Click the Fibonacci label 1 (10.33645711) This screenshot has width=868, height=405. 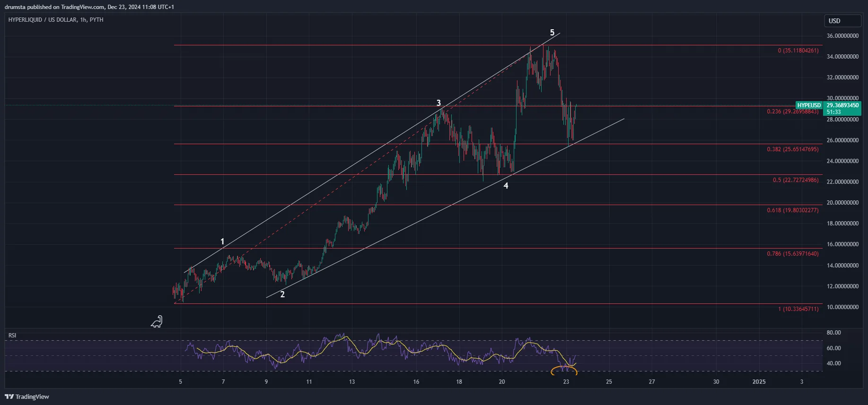click(798, 309)
